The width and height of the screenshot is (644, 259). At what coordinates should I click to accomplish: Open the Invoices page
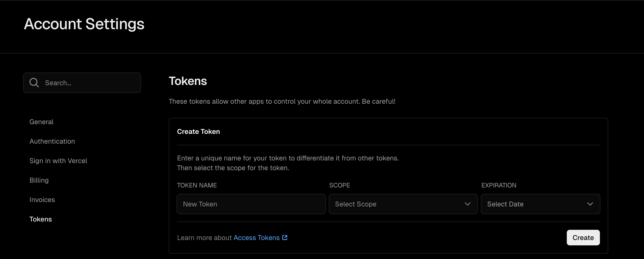click(x=42, y=200)
